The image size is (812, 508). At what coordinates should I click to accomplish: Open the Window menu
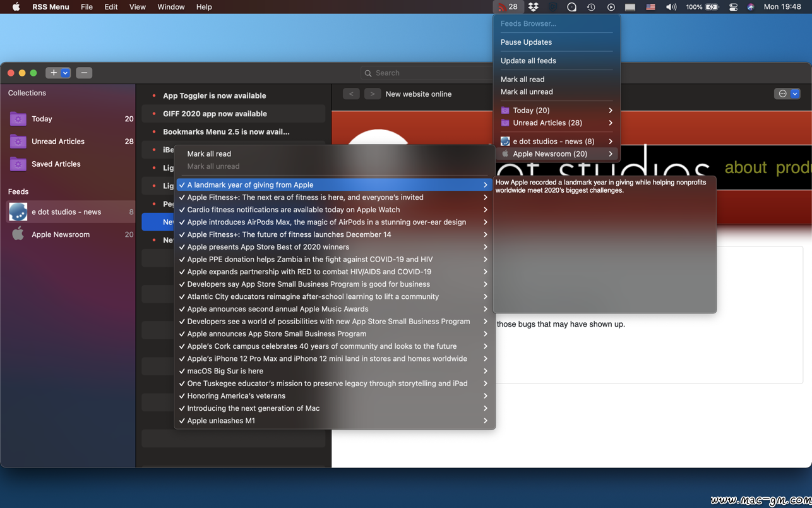coord(171,7)
